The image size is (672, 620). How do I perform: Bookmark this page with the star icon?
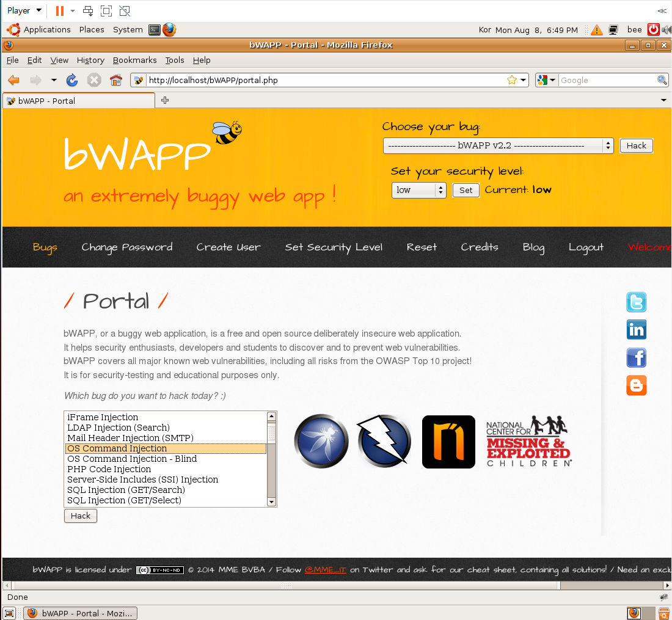[x=511, y=80]
